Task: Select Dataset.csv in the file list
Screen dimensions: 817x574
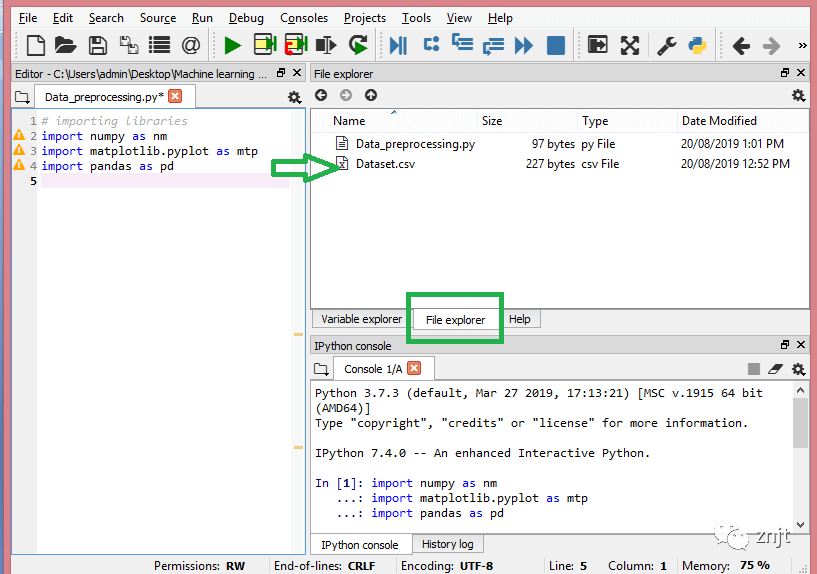Action: (x=385, y=164)
